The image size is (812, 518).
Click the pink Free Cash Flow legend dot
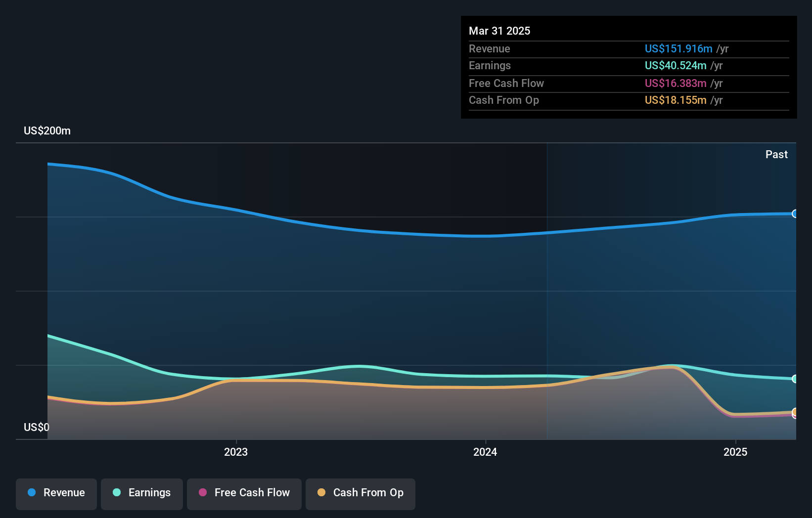tap(203, 492)
